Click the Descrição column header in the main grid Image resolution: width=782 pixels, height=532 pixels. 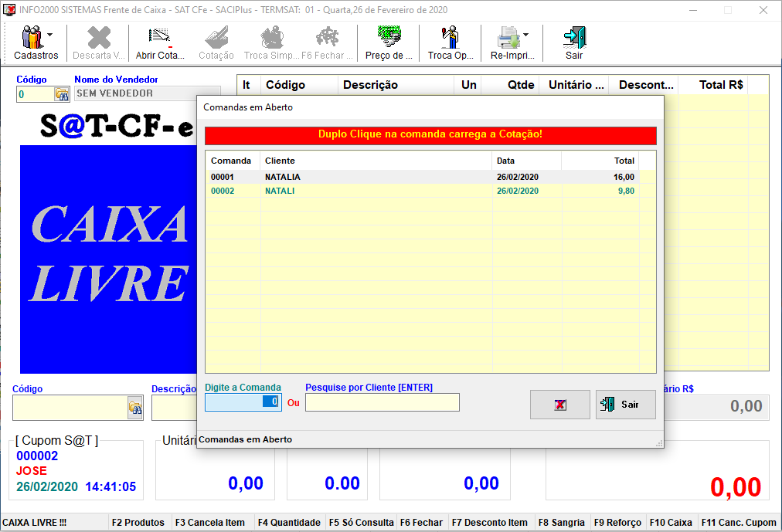(x=396, y=85)
